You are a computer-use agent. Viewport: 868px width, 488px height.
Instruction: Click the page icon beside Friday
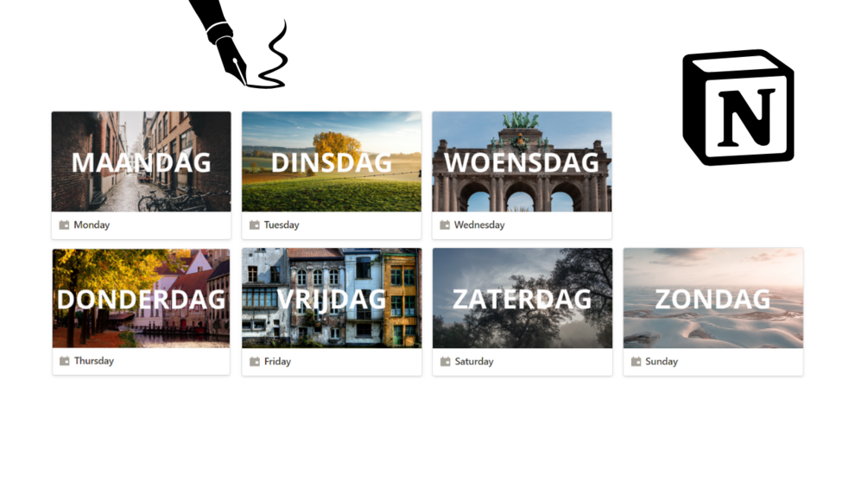(x=255, y=361)
